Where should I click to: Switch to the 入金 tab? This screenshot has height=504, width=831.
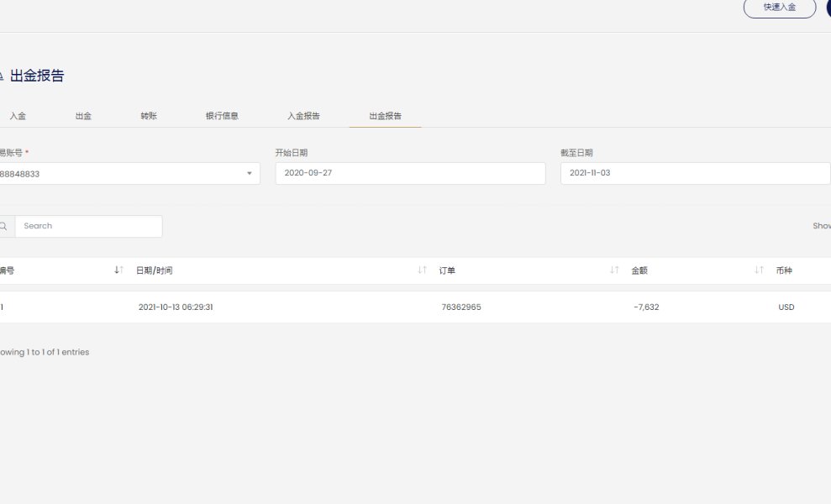point(18,116)
